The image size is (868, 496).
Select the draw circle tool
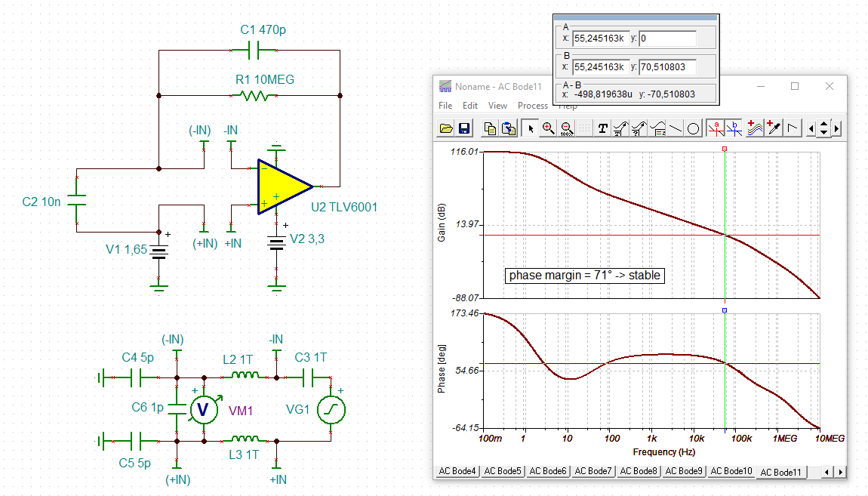pyautogui.click(x=693, y=128)
